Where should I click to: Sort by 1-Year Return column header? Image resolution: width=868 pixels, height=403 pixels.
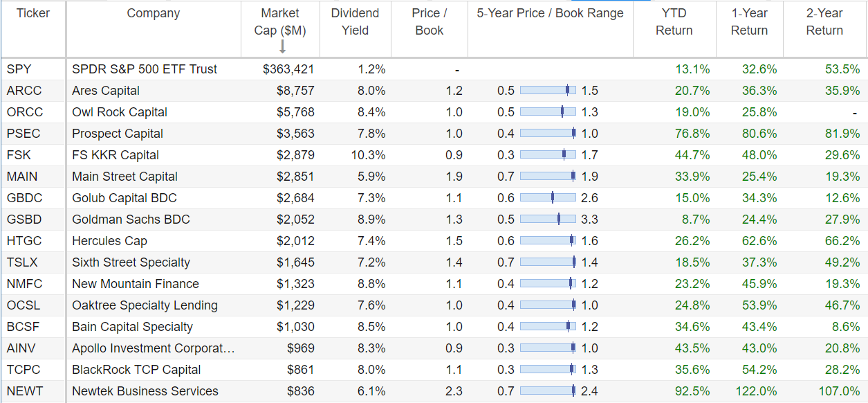coord(749,21)
